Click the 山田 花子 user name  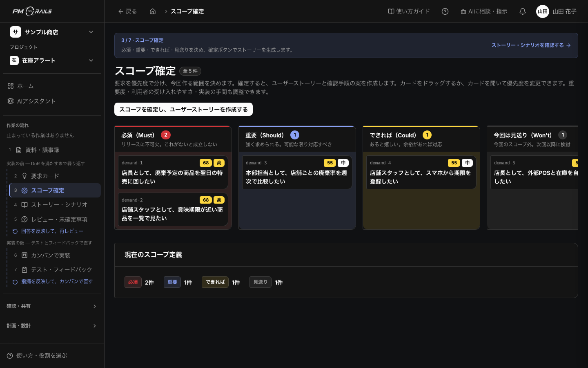(x=564, y=11)
